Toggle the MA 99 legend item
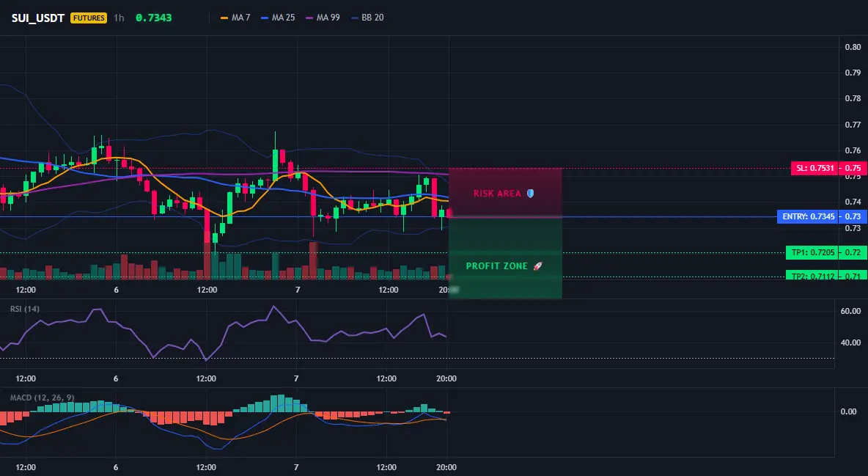 pyautogui.click(x=323, y=18)
